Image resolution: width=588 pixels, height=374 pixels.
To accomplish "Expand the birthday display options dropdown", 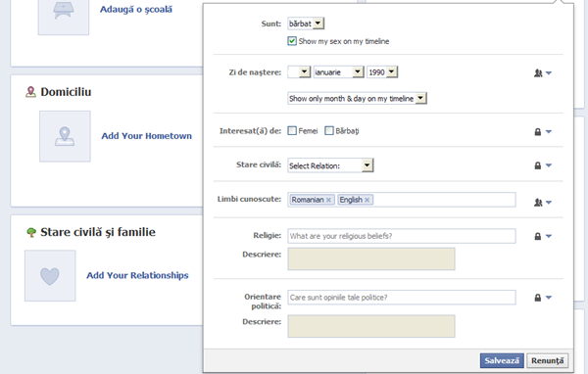I will [x=357, y=98].
